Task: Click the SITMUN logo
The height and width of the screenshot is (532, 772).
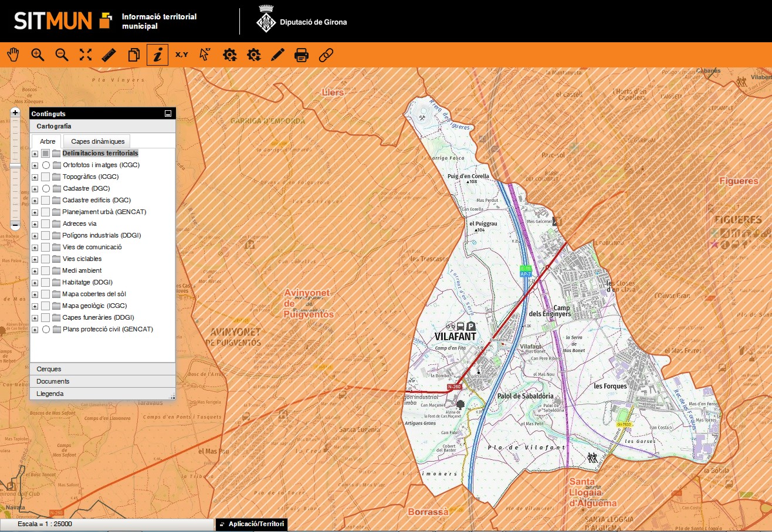Action: pyautogui.click(x=63, y=21)
